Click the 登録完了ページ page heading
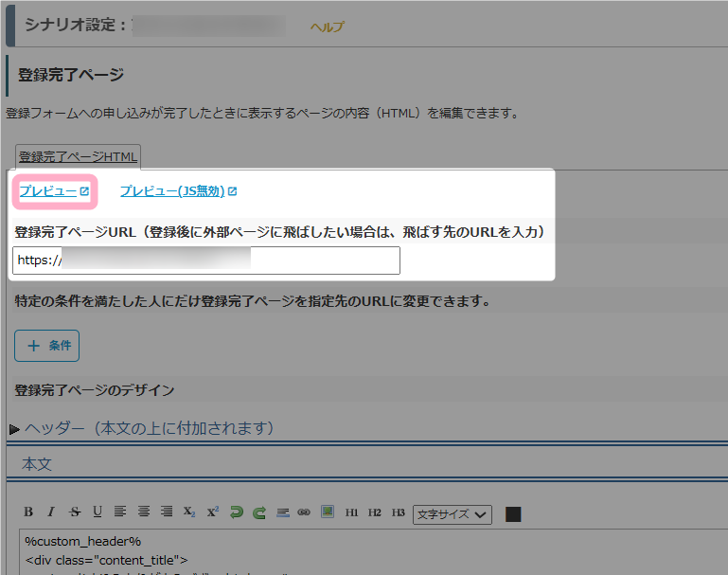Viewport: 728px width, 575px height. pyautogui.click(x=71, y=75)
